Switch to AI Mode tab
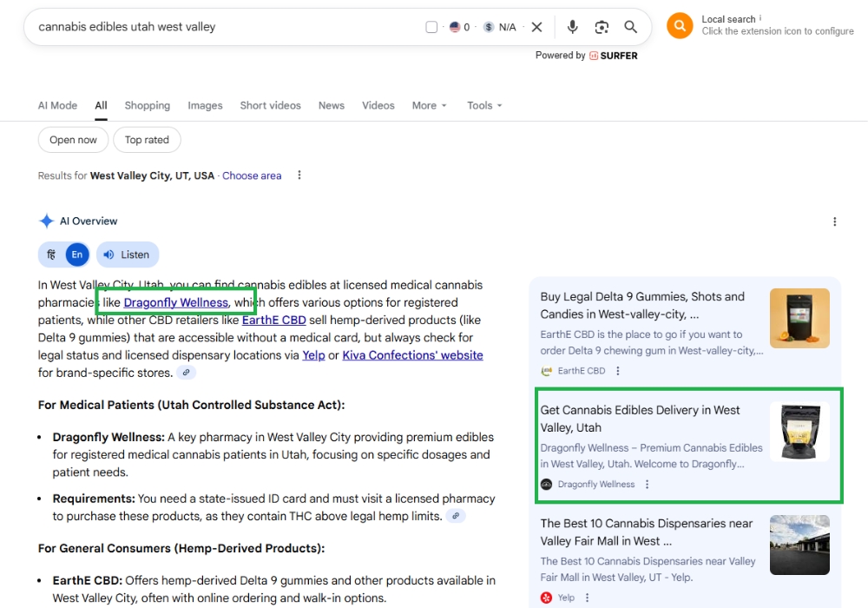Viewport: 868px width, 608px height. coord(57,105)
